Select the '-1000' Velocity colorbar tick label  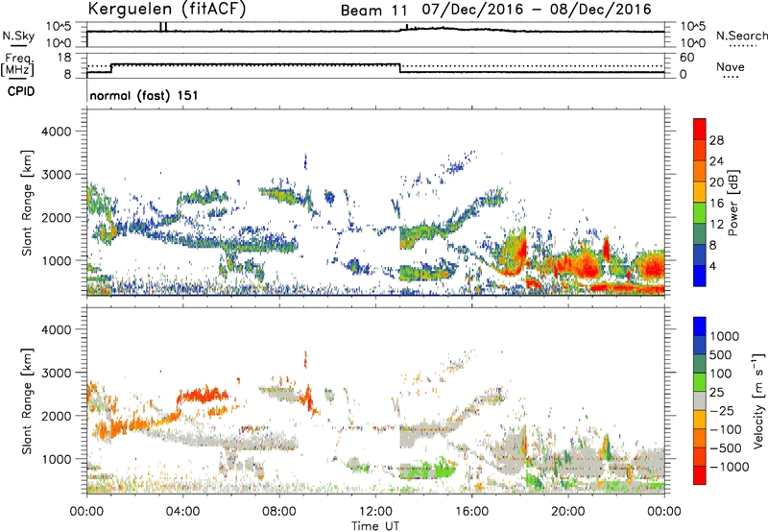click(730, 467)
